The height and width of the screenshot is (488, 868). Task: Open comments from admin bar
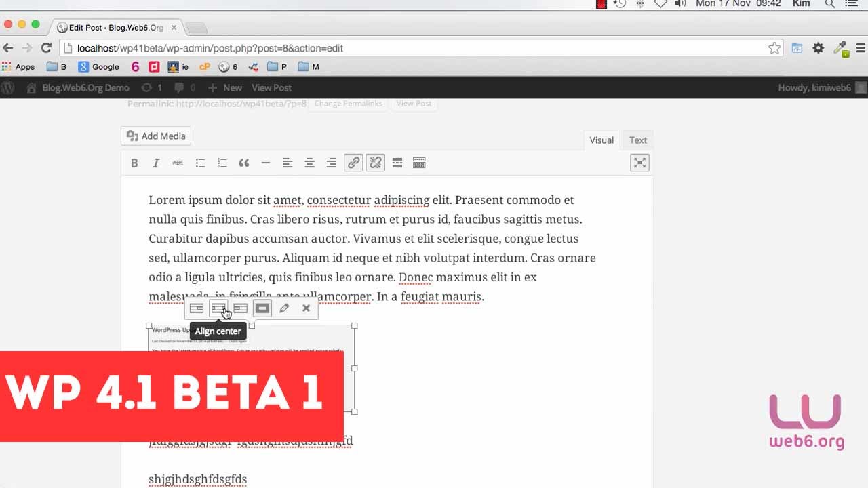pyautogui.click(x=184, y=87)
